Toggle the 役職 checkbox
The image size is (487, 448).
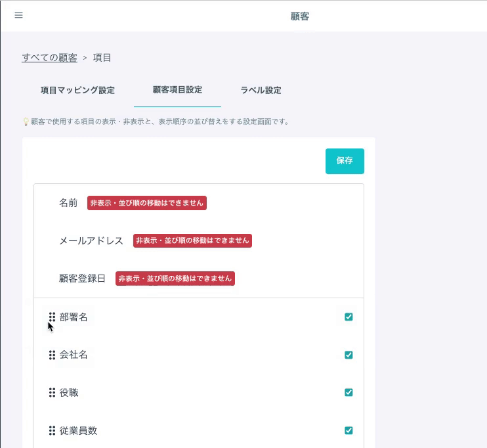pyautogui.click(x=349, y=392)
